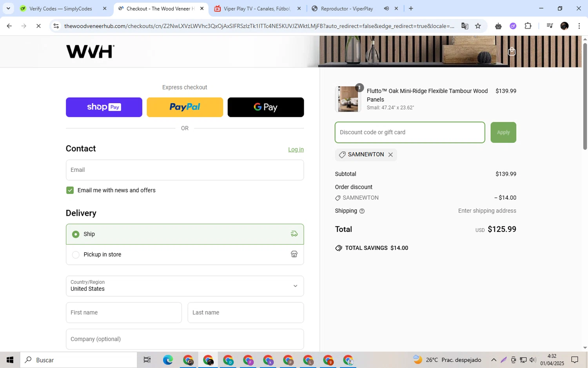
Task: Close the Viper Play TV tab
Action: tap(299, 8)
